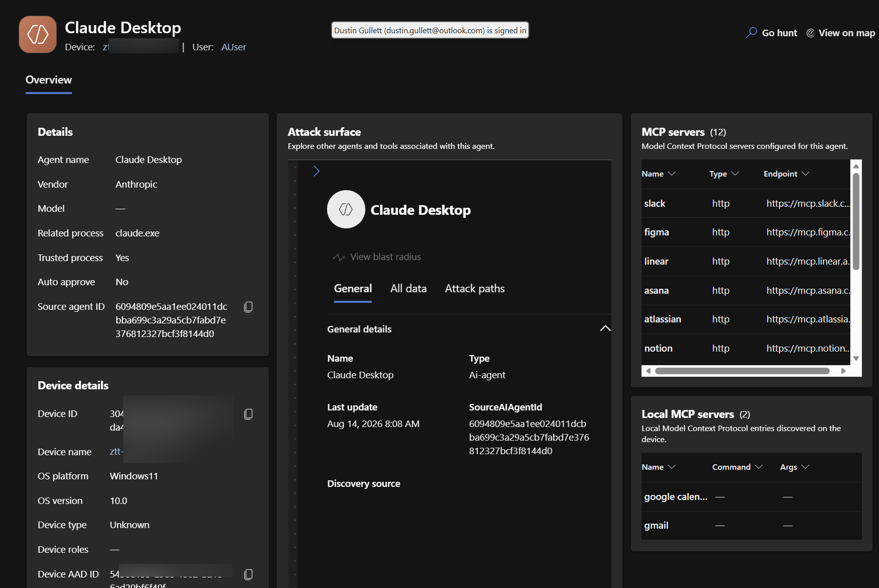Click the notion endpoint URL cell
Screen dimensions: 879x588
[x=808, y=349]
